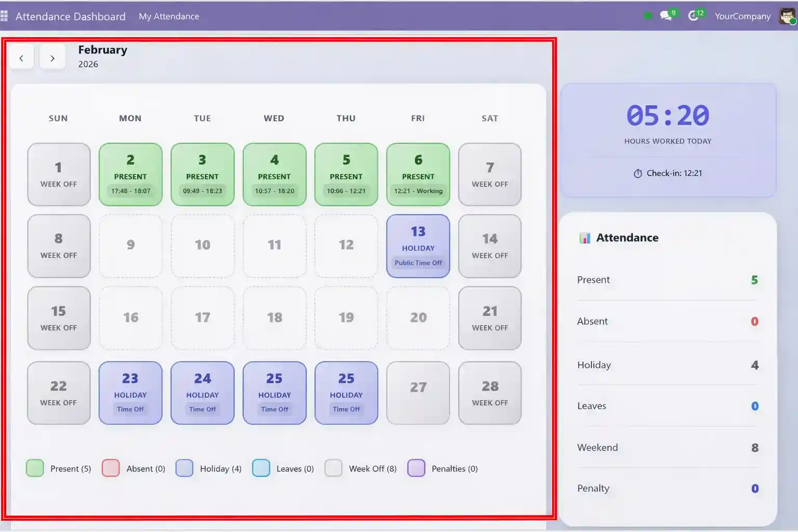
Task: Toggle the Leaves legend indicator
Action: click(261, 468)
